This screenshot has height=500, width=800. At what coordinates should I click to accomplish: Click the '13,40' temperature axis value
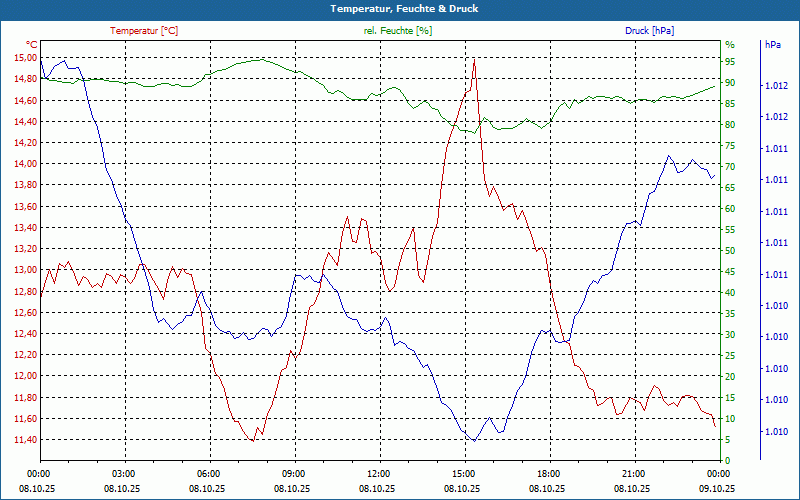(26, 228)
